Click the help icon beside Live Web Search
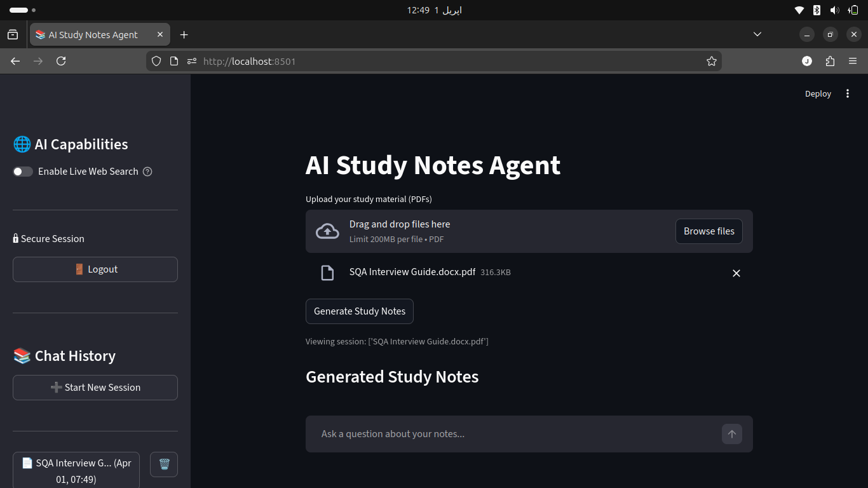 (x=147, y=172)
